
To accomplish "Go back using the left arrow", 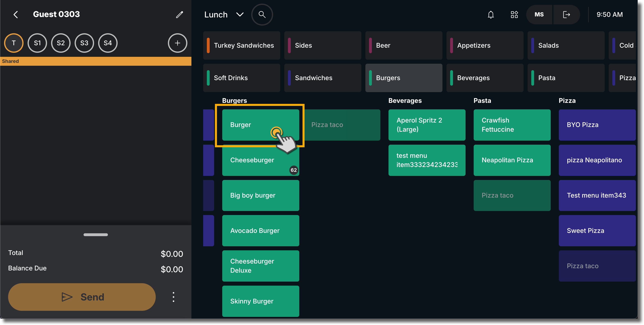I will tap(15, 15).
